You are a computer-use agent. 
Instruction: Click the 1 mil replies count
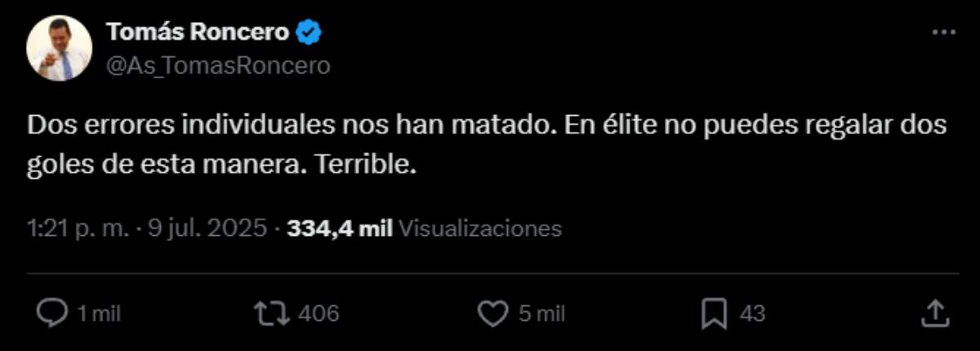pos(98,313)
